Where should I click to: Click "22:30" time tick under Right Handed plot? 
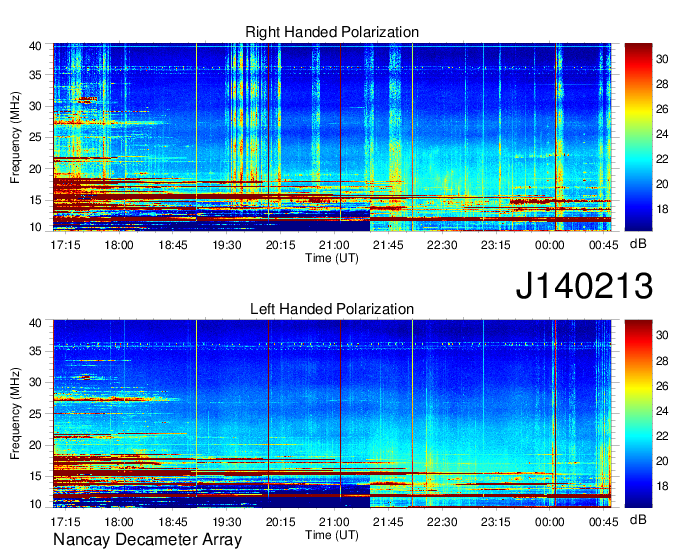click(x=442, y=245)
